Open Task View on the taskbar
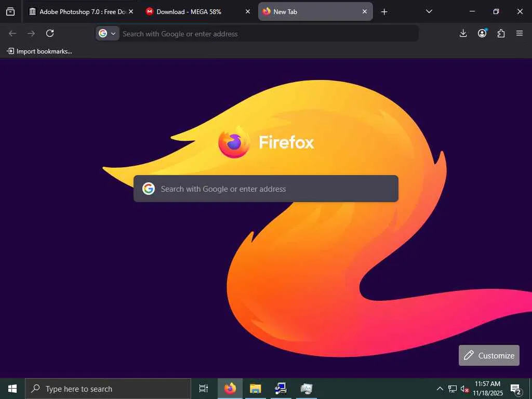This screenshot has width=532, height=399. (x=204, y=389)
